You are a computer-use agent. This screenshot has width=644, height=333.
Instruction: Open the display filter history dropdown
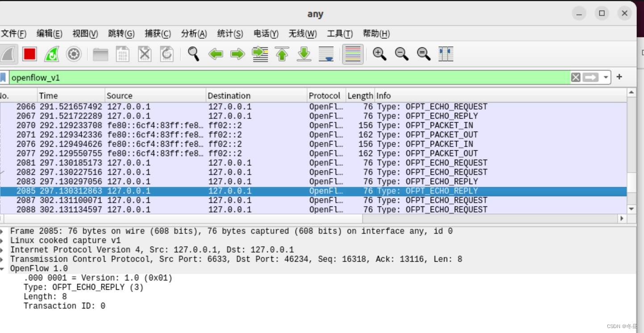coord(606,78)
